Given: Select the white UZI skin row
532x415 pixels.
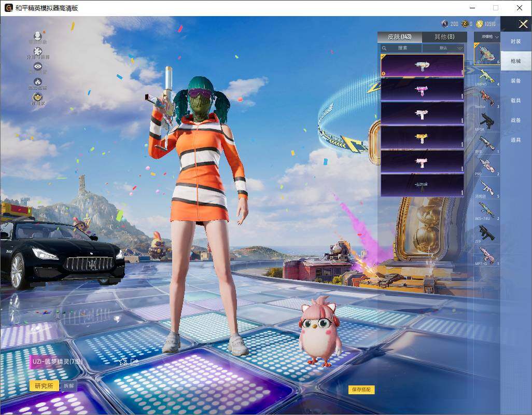Looking at the screenshot, I should tap(422, 114).
